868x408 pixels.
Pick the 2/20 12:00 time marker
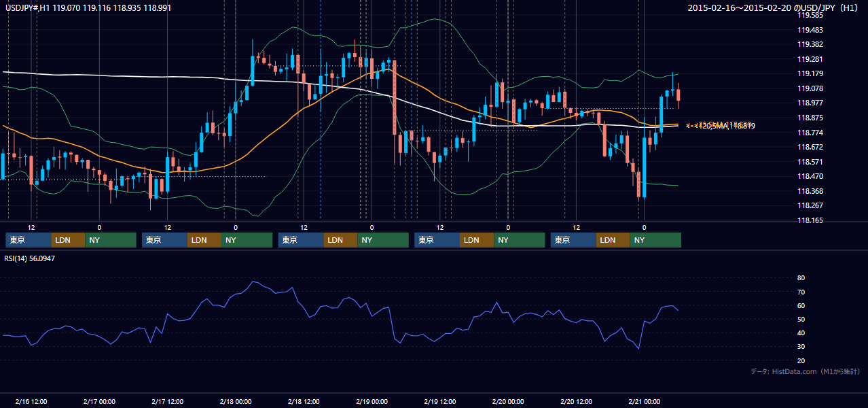pos(576,401)
